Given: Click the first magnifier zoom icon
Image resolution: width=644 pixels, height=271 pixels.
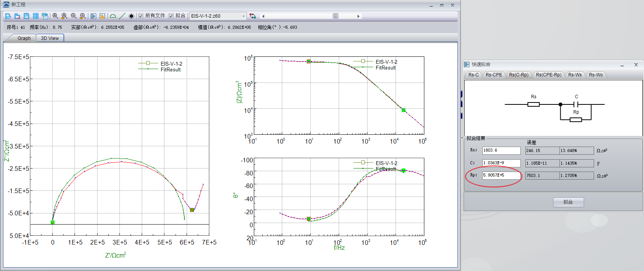Looking at the screenshot, I should tap(55, 16).
